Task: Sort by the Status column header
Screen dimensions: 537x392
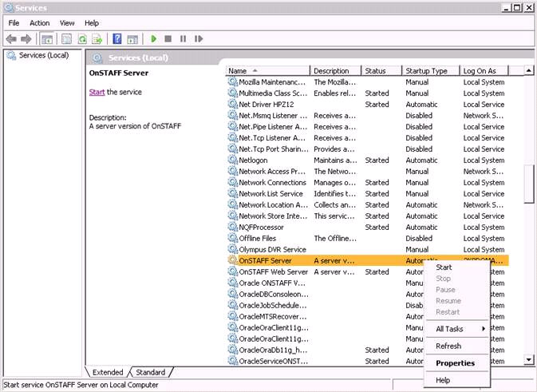Action: [381, 71]
